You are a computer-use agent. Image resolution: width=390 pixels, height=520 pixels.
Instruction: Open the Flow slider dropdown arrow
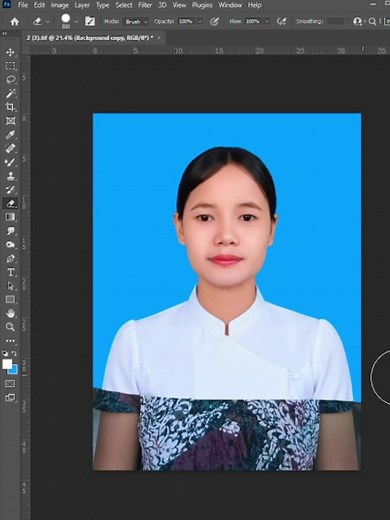pos(267,21)
